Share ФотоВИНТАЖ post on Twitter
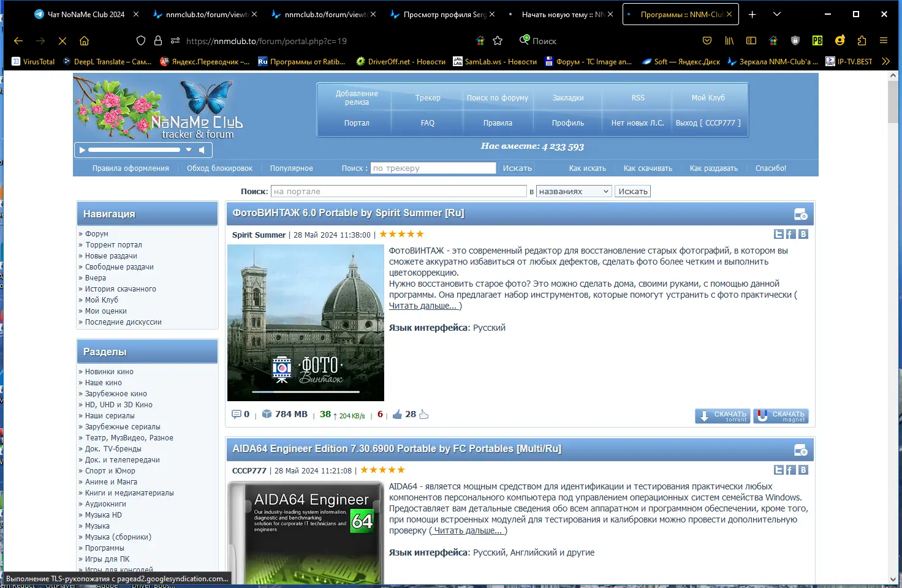The height and width of the screenshot is (588, 902). (x=779, y=234)
